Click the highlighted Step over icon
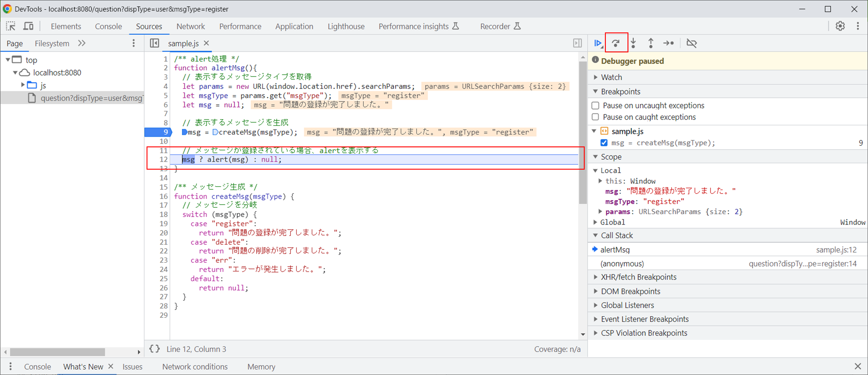 click(616, 43)
